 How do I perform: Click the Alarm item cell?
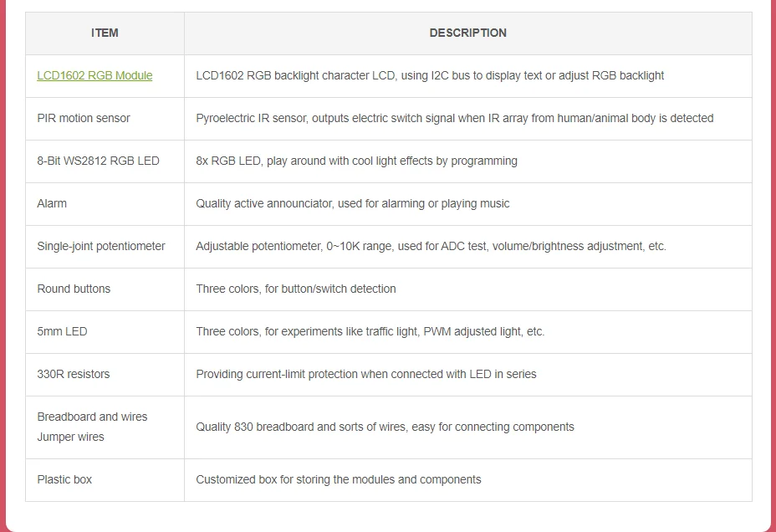coord(52,203)
